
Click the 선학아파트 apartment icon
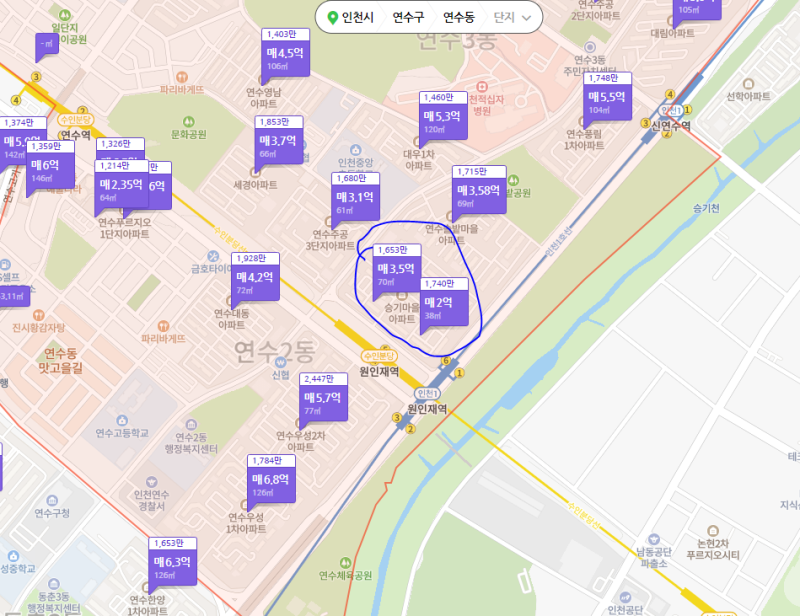748,84
